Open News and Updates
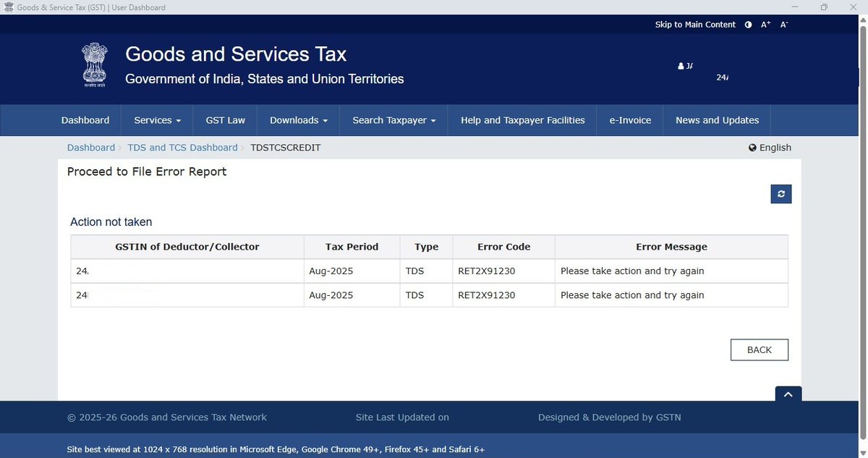The width and height of the screenshot is (868, 458). pos(718,120)
